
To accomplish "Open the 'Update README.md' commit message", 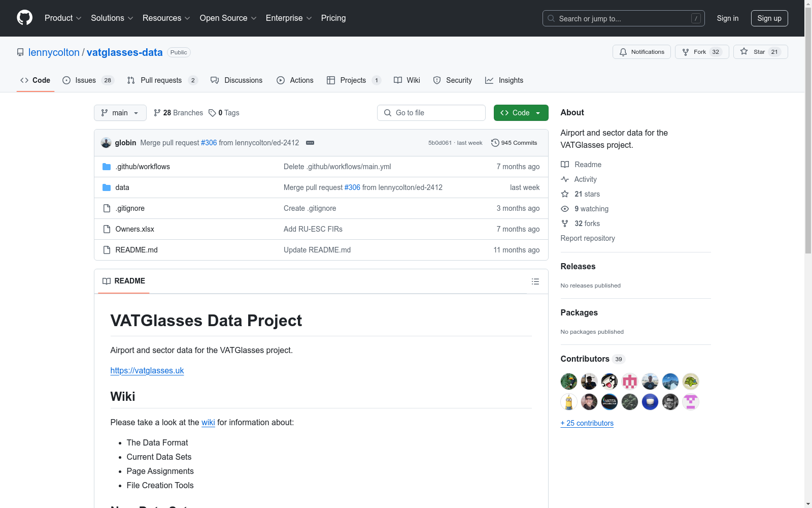I will click(317, 250).
